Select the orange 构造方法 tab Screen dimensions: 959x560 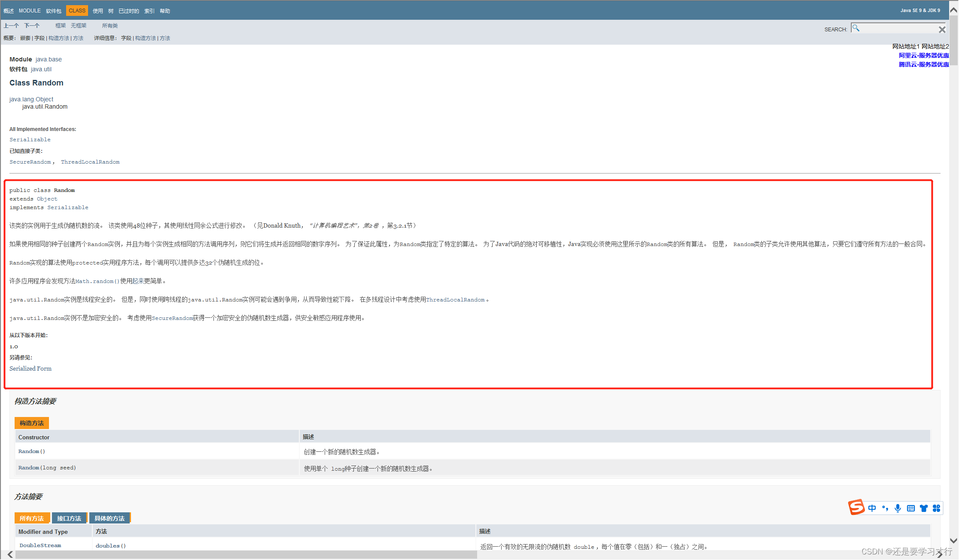point(32,423)
